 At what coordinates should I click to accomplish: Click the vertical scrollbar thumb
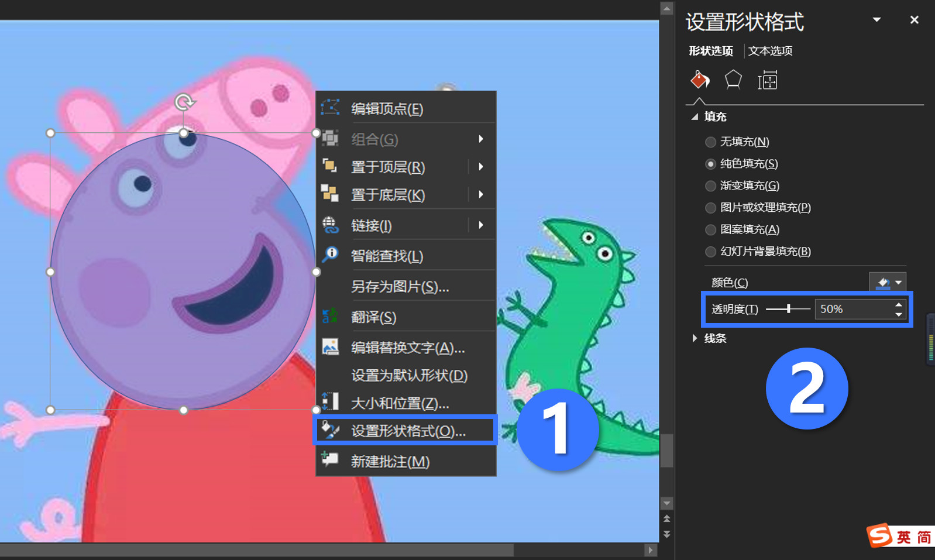pos(666,450)
